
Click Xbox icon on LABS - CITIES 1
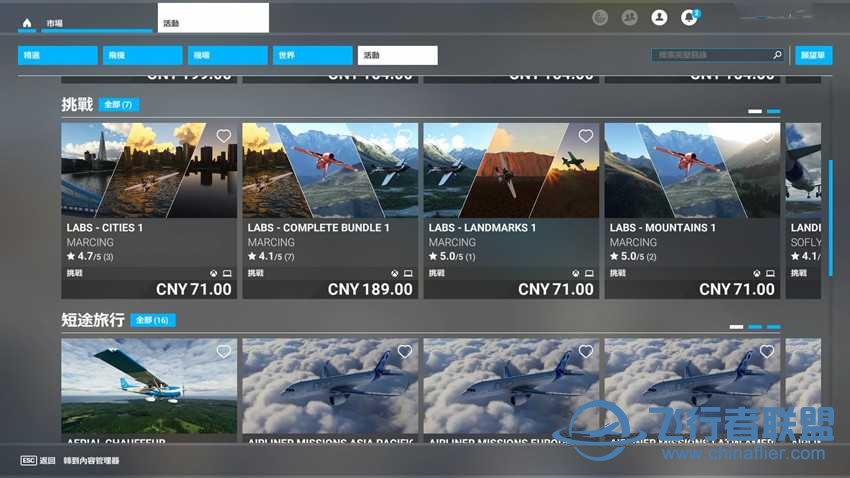click(x=214, y=274)
